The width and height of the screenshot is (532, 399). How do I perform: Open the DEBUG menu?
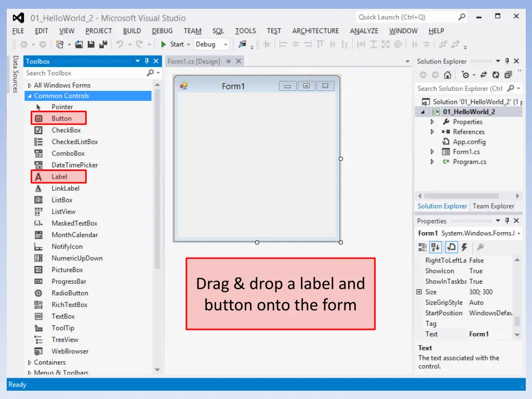click(162, 31)
